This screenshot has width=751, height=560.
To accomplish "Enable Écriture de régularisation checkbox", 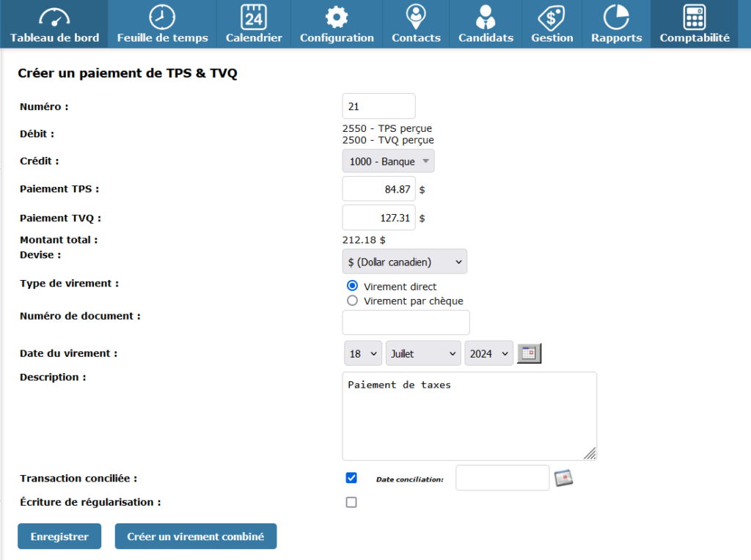I will click(x=351, y=502).
